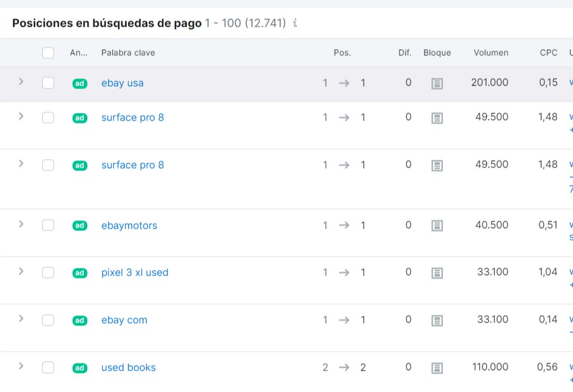Click the ad badge for ebay usa

coord(80,84)
